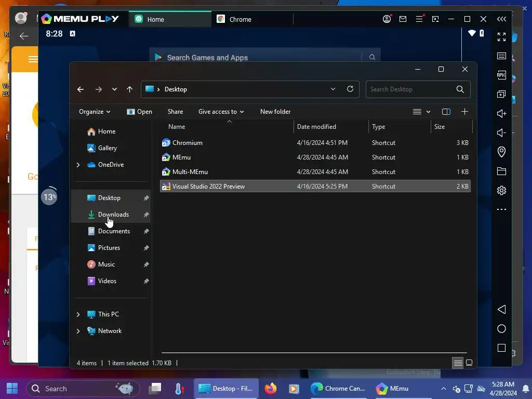Open MEmu keyboard mapping icon
The image size is (532, 399).
click(501, 56)
